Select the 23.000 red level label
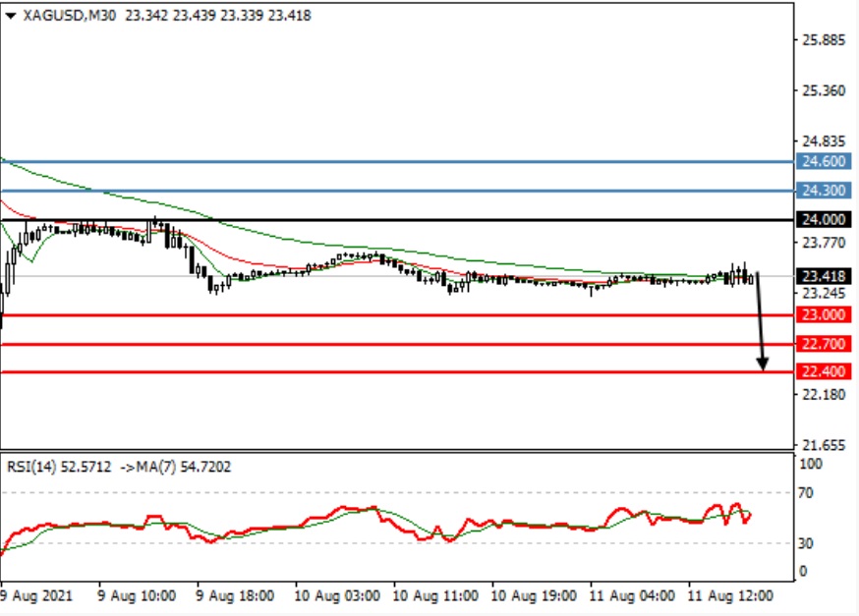 (x=824, y=314)
